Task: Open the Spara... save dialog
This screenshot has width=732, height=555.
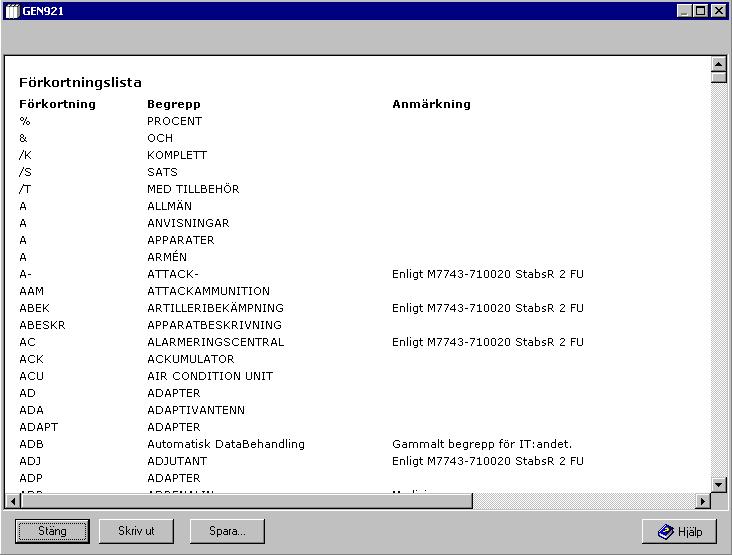Action: click(227, 531)
